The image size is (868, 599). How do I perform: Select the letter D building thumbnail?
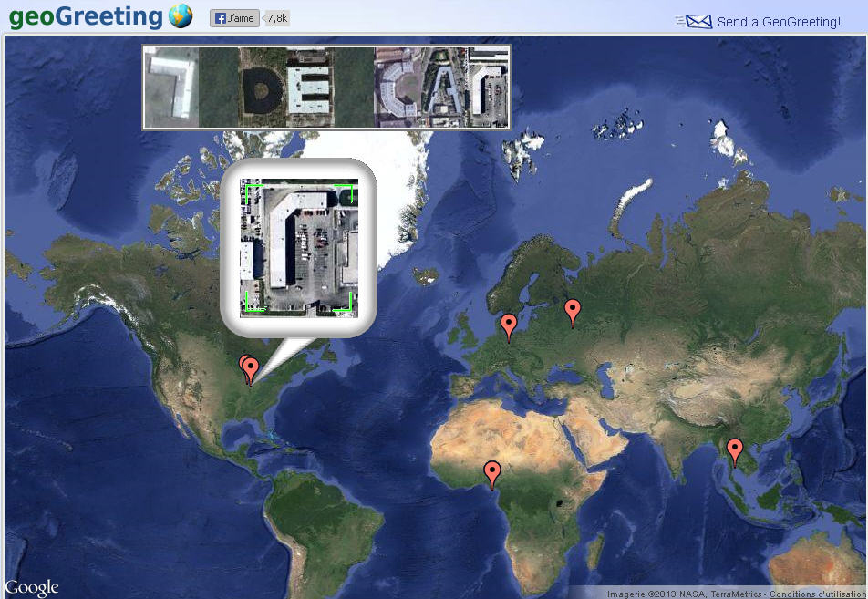point(263,88)
